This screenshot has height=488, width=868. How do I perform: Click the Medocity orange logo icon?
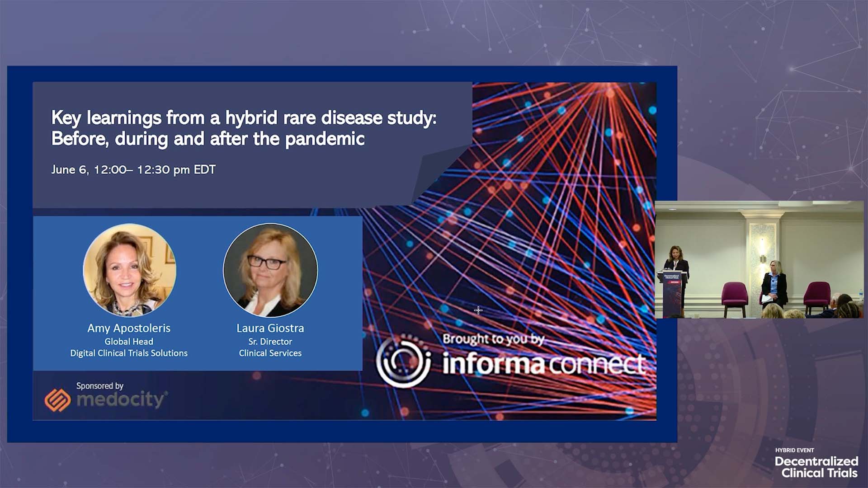click(57, 400)
